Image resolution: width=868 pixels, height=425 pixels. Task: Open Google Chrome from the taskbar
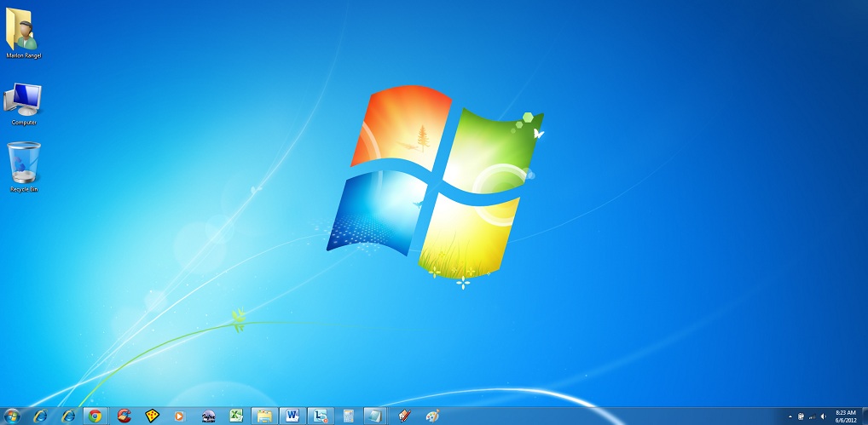pos(95,416)
